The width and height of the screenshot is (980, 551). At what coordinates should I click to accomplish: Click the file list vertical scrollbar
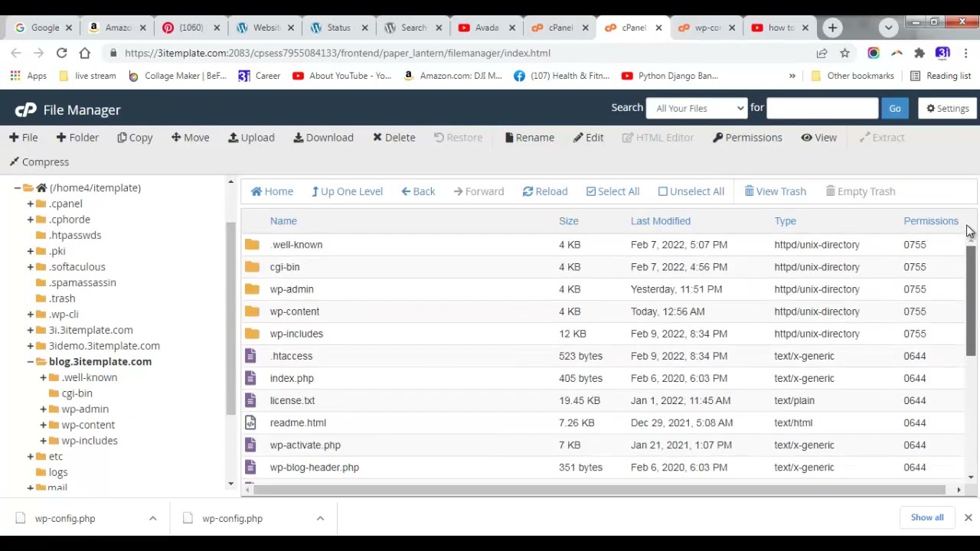click(971, 302)
